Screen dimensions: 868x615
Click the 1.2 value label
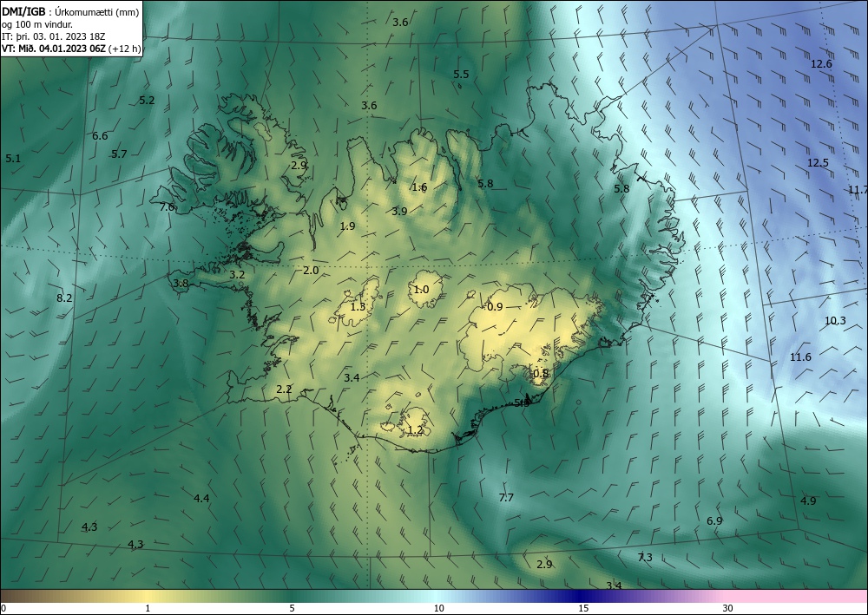415,429
